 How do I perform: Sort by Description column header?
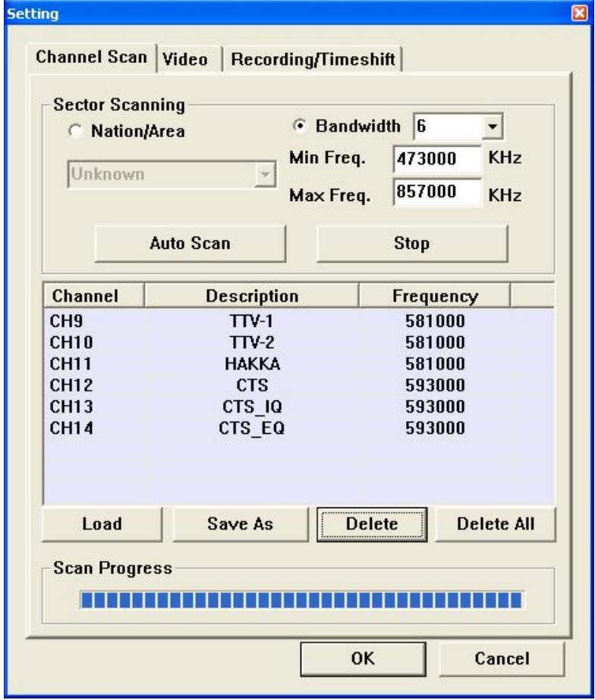tap(252, 296)
